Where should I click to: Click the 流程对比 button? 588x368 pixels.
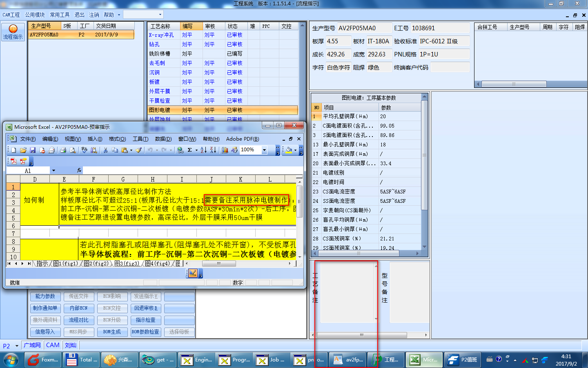pos(79,320)
